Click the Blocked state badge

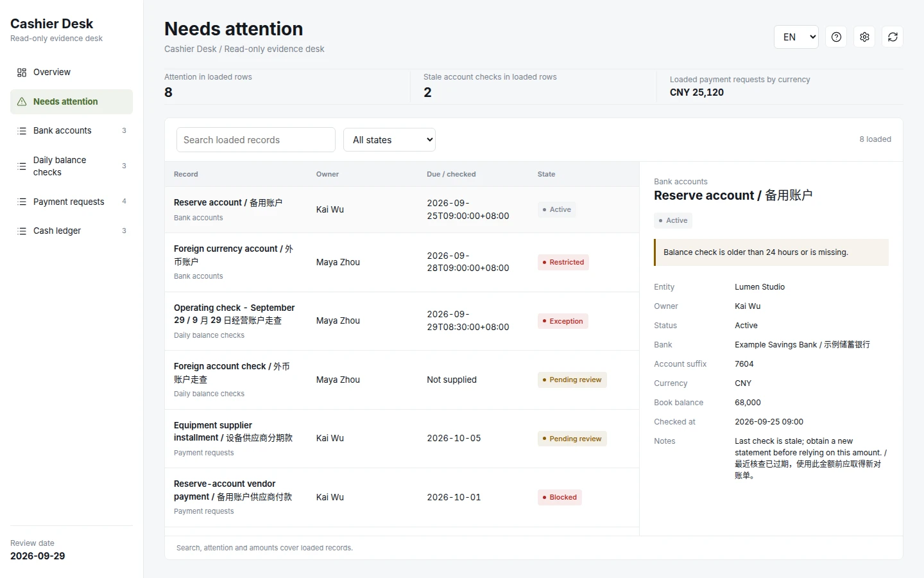pos(560,497)
